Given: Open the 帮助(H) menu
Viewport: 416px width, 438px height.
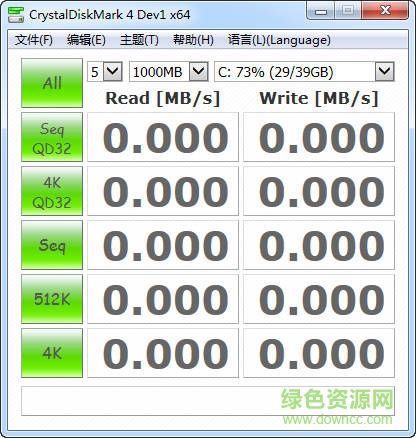Looking at the screenshot, I should (193, 40).
